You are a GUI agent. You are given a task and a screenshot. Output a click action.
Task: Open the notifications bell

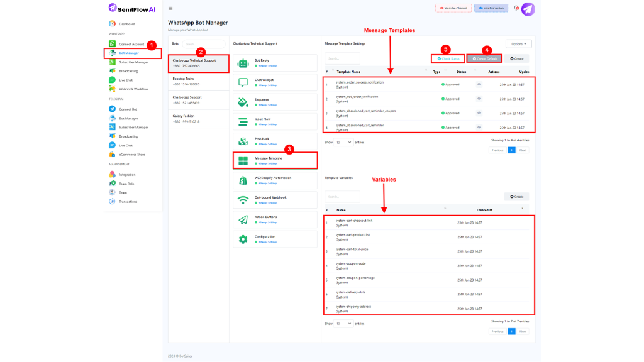[x=516, y=8]
